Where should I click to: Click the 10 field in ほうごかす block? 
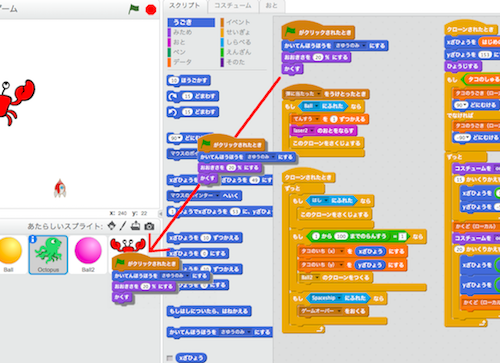(173, 80)
